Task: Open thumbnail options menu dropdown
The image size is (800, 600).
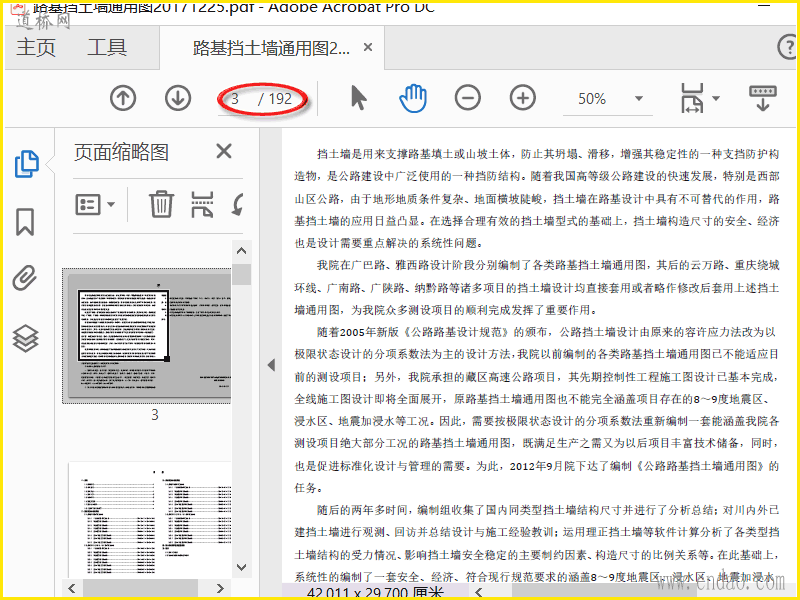Action: 95,205
